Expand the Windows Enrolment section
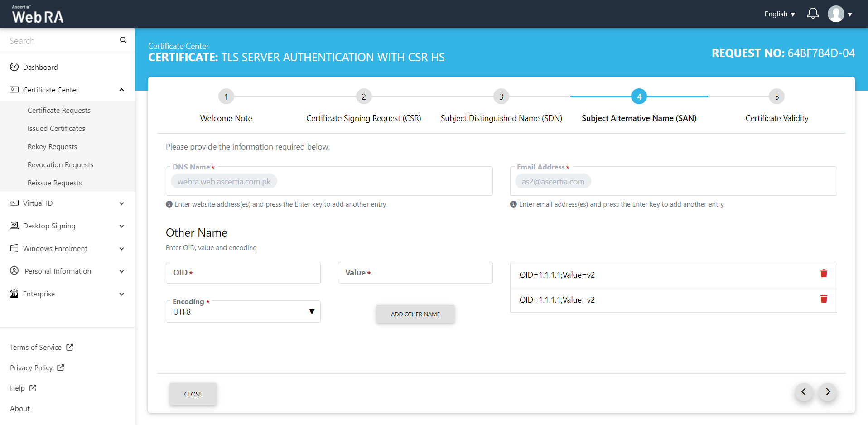Image resolution: width=868 pixels, height=425 pixels. click(x=121, y=249)
